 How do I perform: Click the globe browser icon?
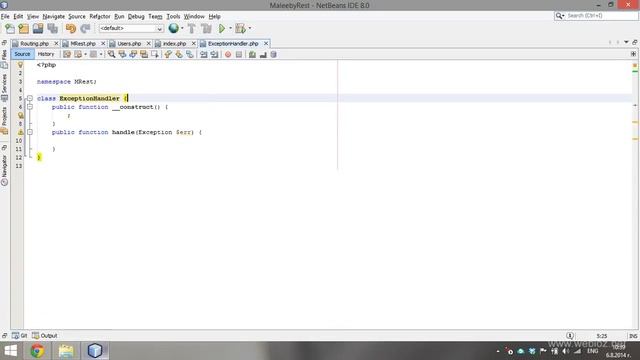point(173,28)
